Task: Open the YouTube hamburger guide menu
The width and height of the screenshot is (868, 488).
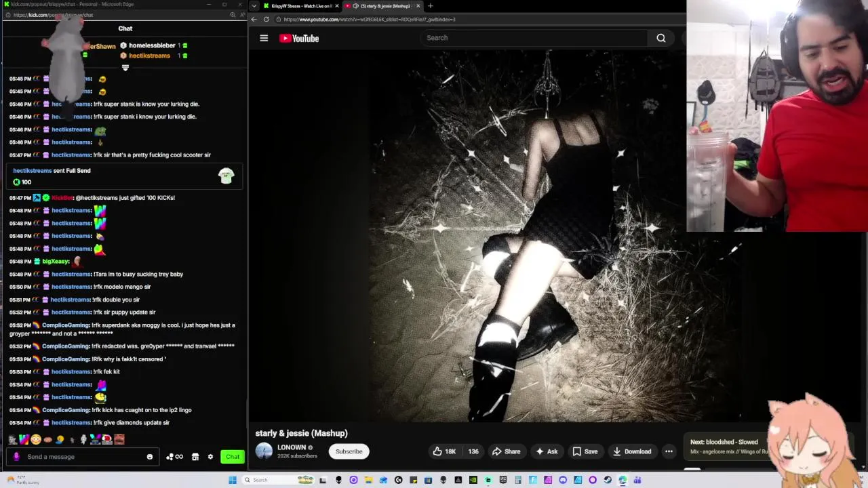Action: 264,38
